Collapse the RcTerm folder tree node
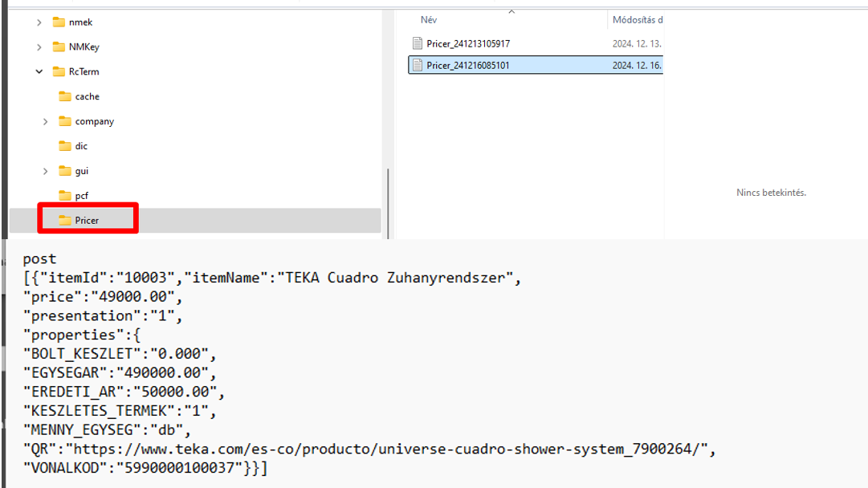The height and width of the screenshot is (488, 868). pyautogui.click(x=39, y=72)
